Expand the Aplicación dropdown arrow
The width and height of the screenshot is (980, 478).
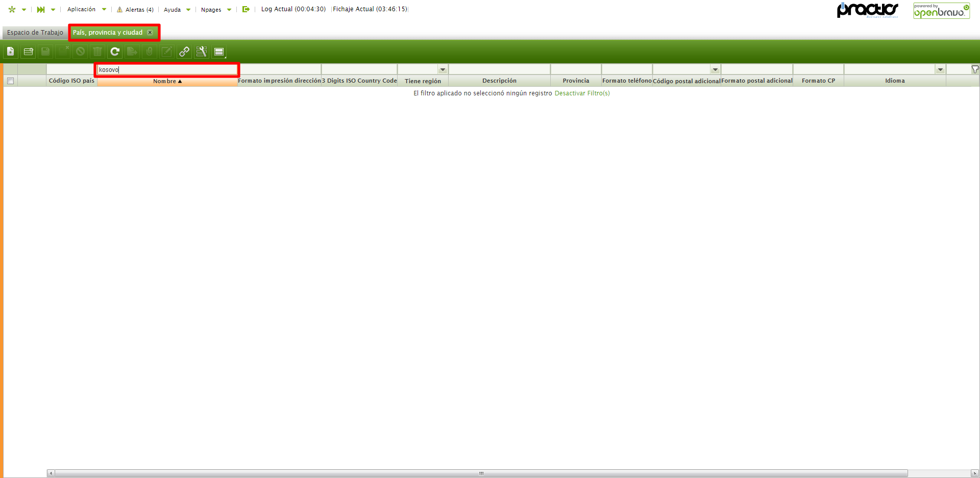104,10
